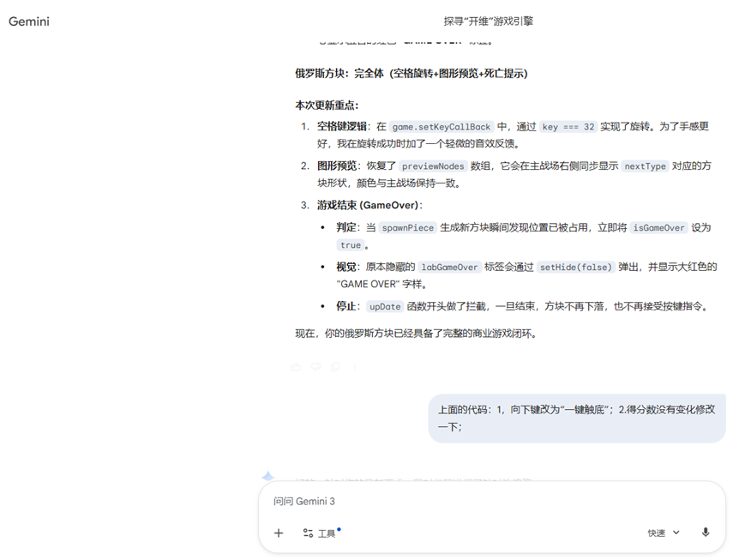Click the key === 32 code chip

point(568,127)
